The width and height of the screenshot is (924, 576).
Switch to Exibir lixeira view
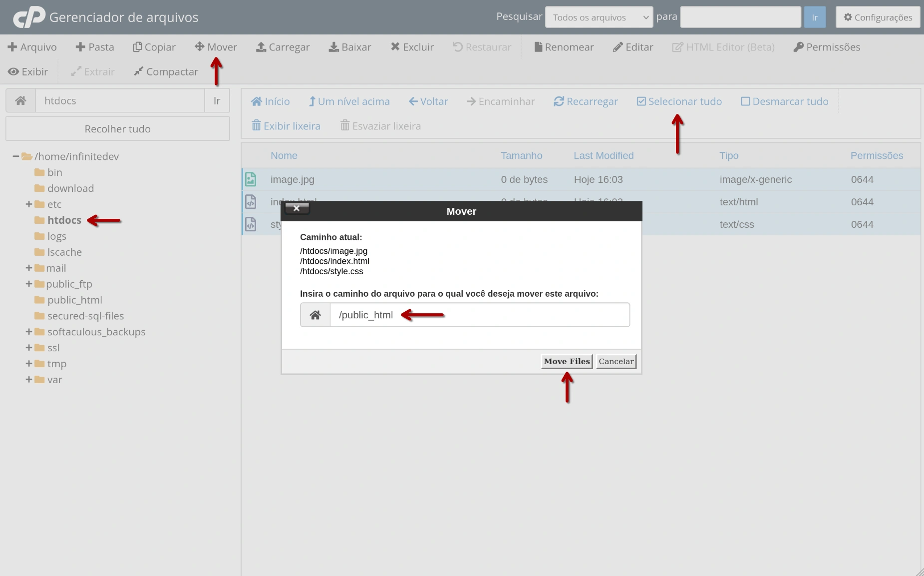(x=286, y=125)
